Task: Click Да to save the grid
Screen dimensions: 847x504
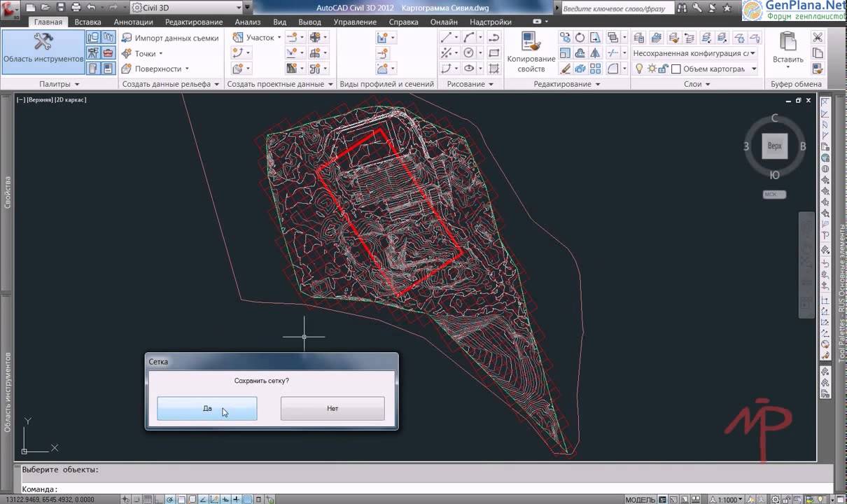Action: coord(207,408)
